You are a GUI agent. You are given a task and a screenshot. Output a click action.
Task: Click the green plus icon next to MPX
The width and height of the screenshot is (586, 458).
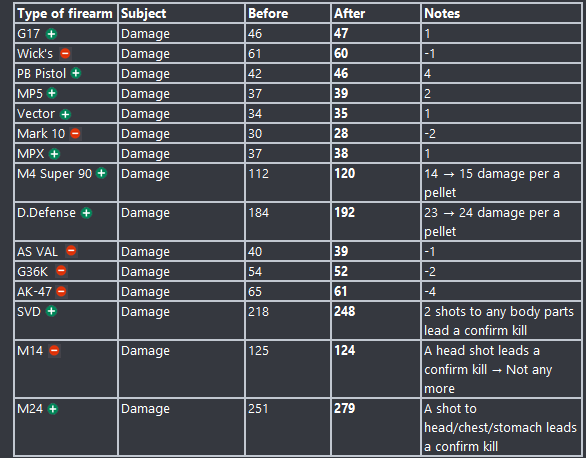[x=55, y=154]
